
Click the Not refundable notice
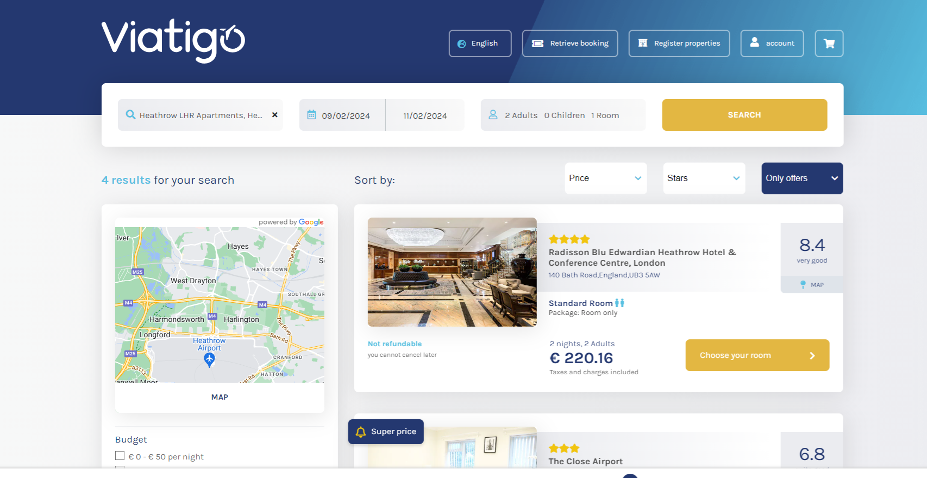(x=394, y=344)
